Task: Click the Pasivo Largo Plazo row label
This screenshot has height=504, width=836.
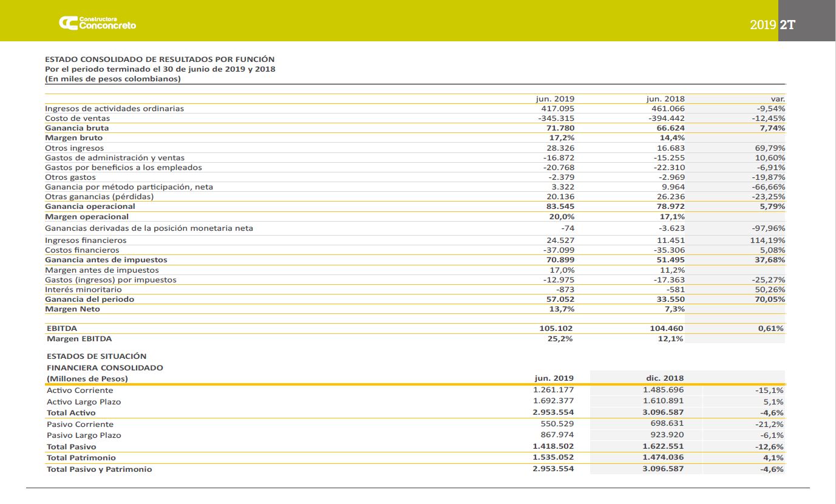Action: pyautogui.click(x=84, y=435)
